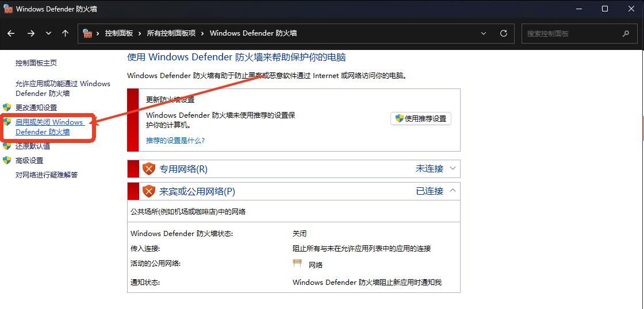Open 启用或关闭 Windows Defender 防火墙

click(49, 127)
